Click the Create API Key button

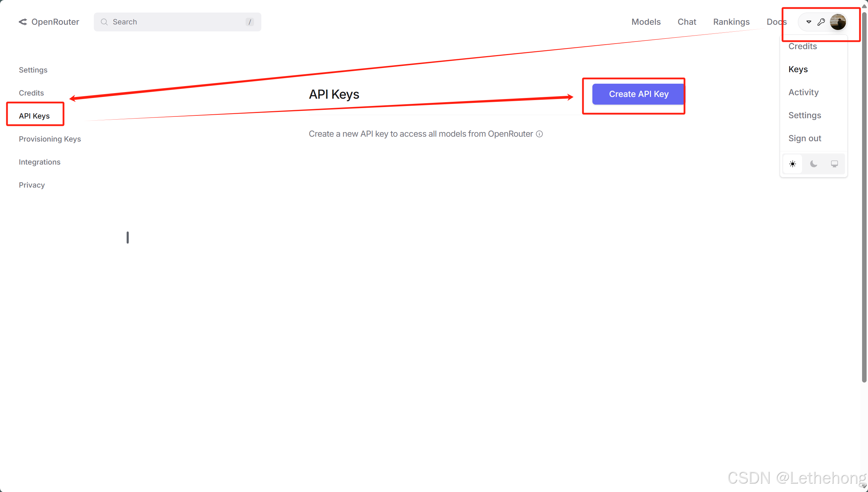(x=638, y=94)
